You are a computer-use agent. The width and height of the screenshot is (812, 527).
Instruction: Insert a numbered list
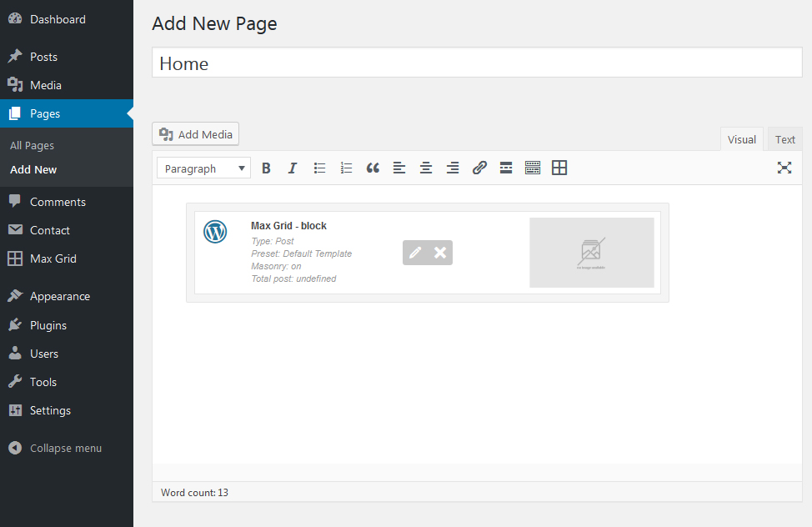[346, 168]
